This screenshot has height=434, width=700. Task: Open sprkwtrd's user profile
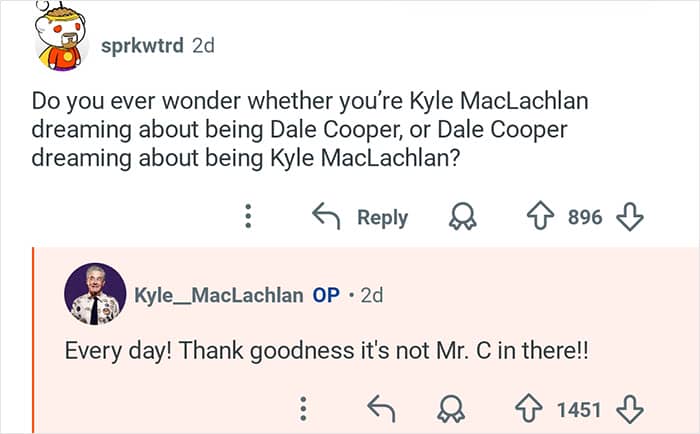point(141,46)
